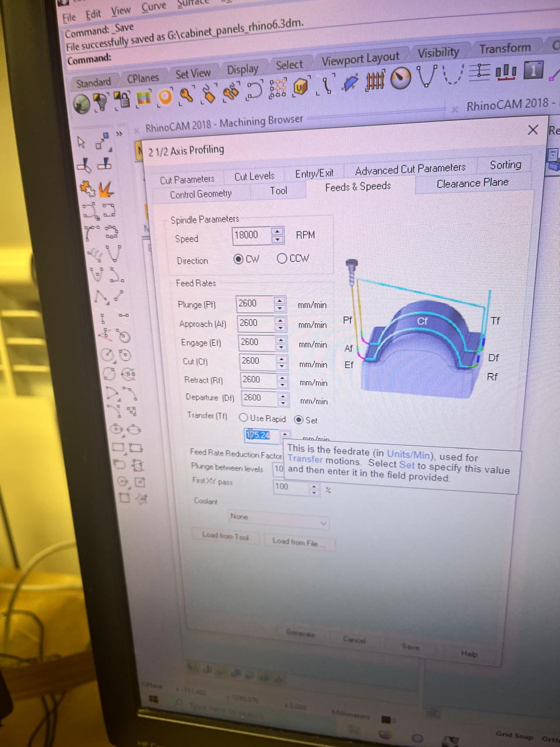Click the Windows Start button
560x747 pixels.
click(154, 698)
